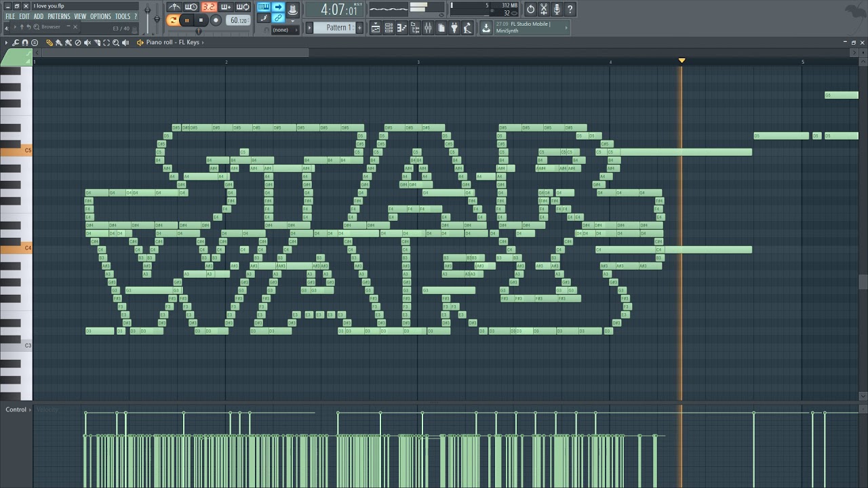Open the Mixer view

tap(428, 28)
